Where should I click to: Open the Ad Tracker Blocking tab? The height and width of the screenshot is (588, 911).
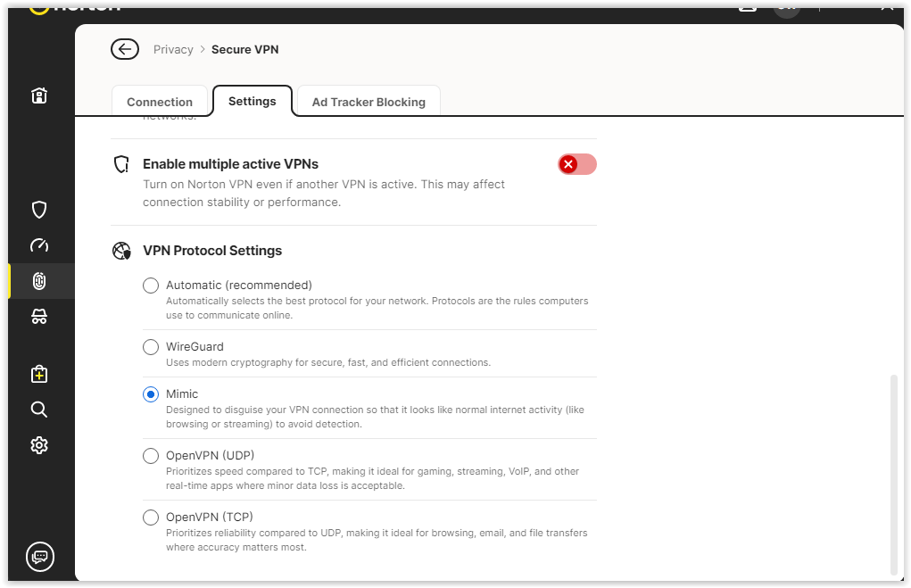(x=369, y=102)
